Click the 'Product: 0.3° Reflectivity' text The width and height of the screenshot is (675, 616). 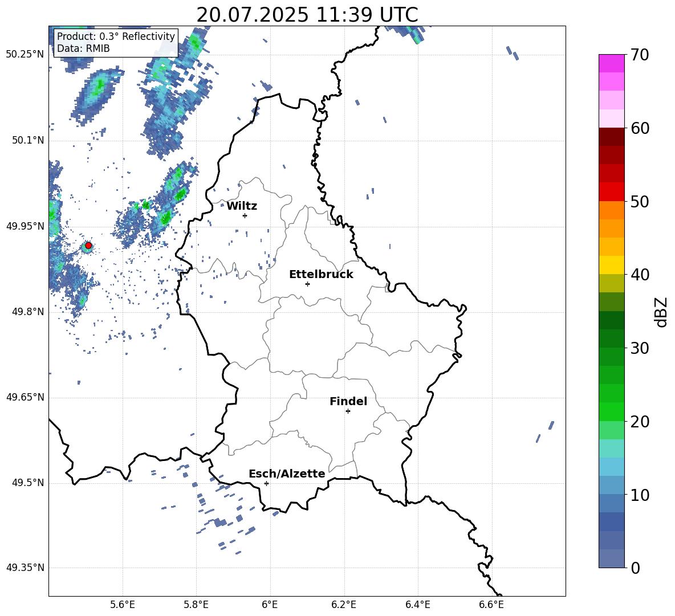(116, 36)
